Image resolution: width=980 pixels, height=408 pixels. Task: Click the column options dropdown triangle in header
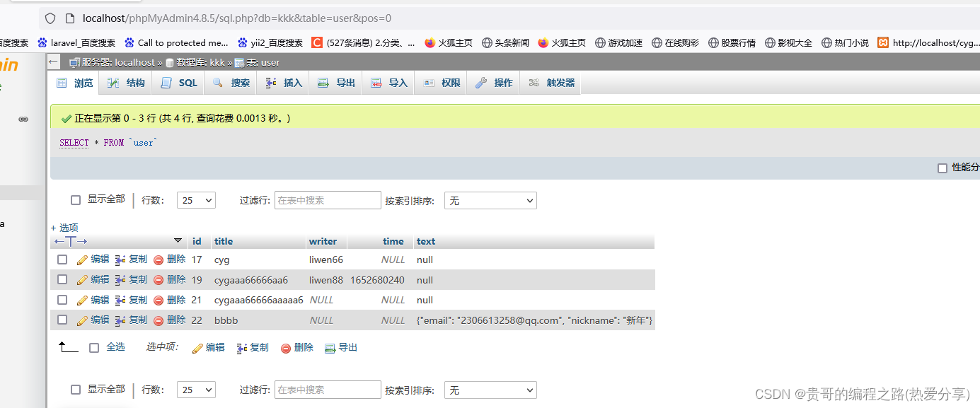pyautogui.click(x=178, y=240)
